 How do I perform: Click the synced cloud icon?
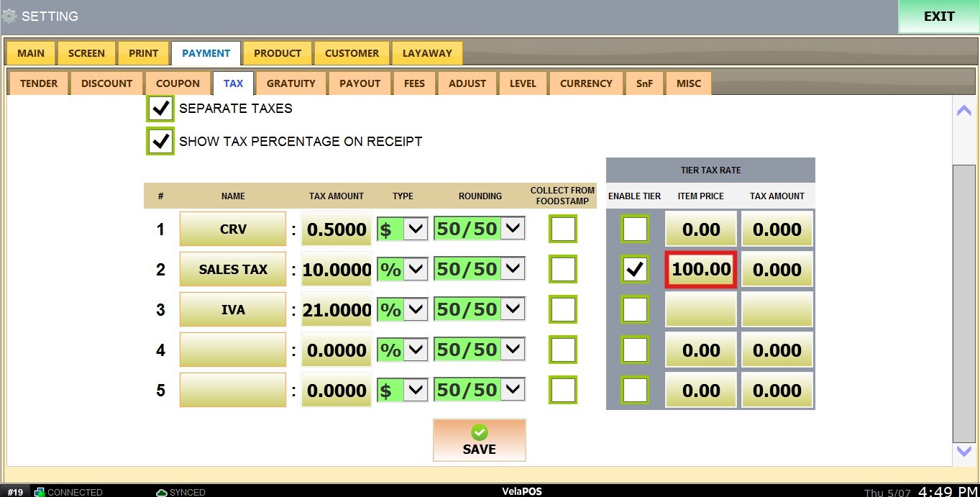click(x=162, y=492)
